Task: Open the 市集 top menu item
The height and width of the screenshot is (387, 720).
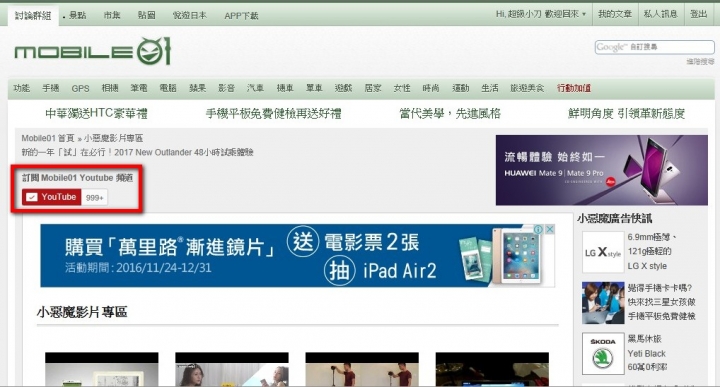Action: [x=112, y=16]
